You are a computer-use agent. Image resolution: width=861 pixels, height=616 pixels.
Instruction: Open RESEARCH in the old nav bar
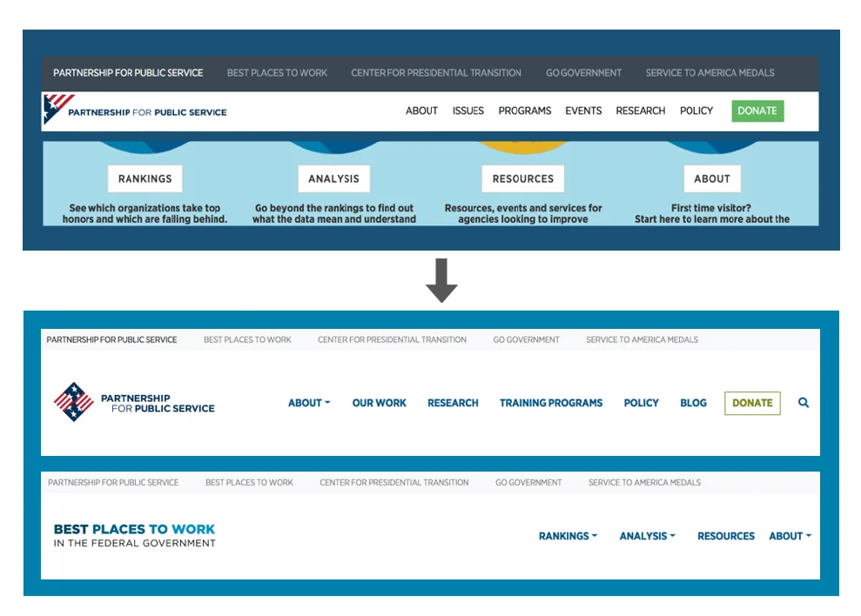pyautogui.click(x=640, y=110)
